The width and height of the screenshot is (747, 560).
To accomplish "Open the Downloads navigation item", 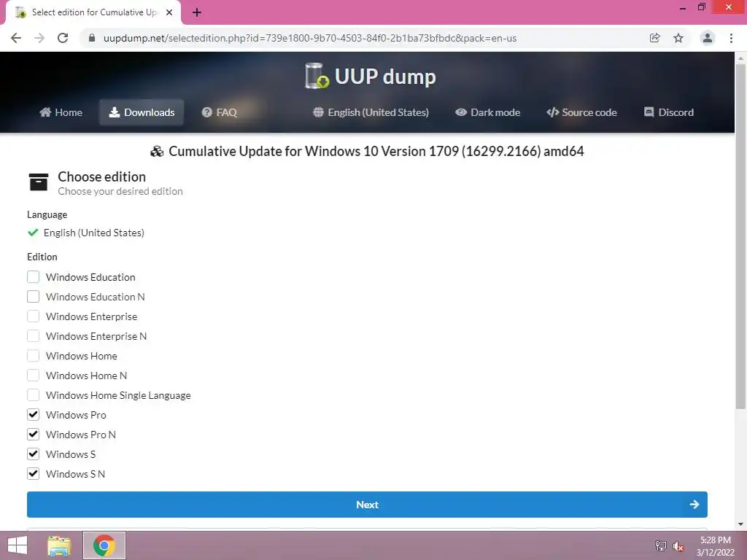I will 142,112.
